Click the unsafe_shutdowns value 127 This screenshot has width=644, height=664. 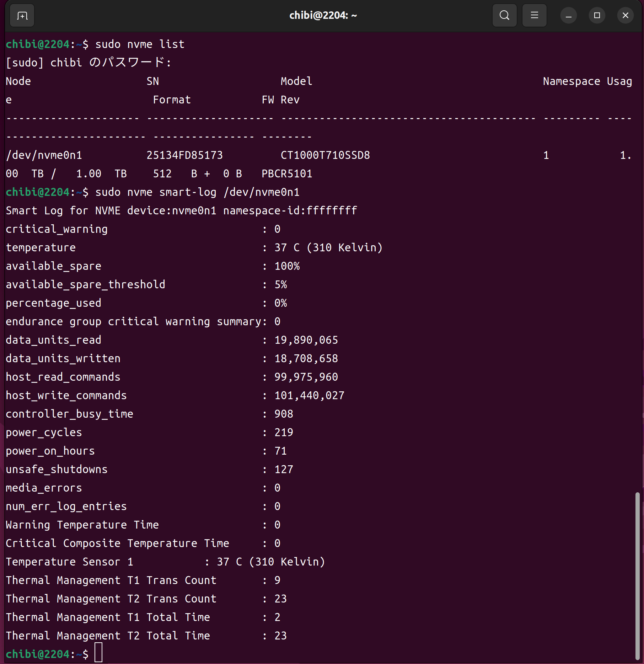pos(284,470)
